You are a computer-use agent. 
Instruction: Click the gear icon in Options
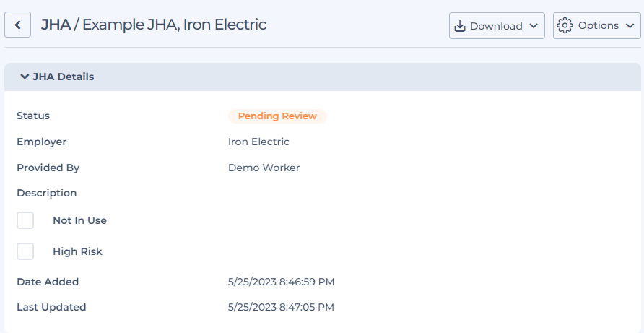pos(565,25)
